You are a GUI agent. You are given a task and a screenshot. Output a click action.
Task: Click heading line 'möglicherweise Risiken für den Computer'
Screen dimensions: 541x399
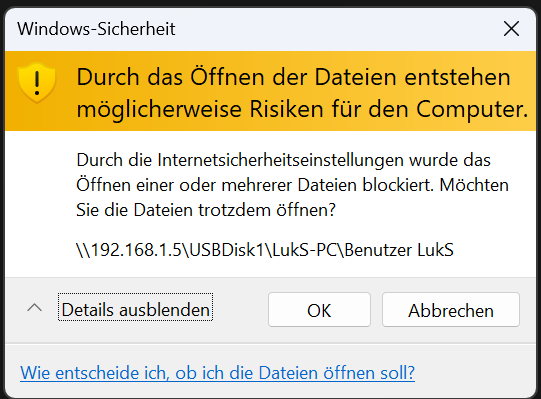click(302, 109)
